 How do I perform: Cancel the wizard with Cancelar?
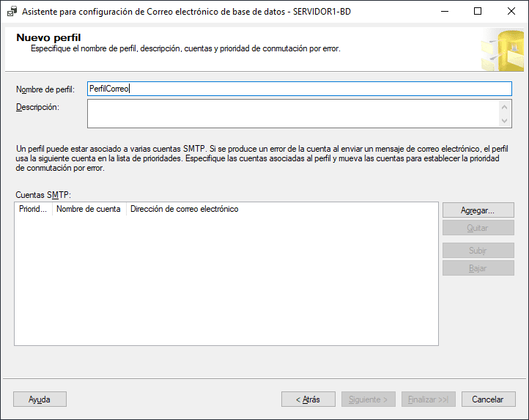[x=488, y=399]
